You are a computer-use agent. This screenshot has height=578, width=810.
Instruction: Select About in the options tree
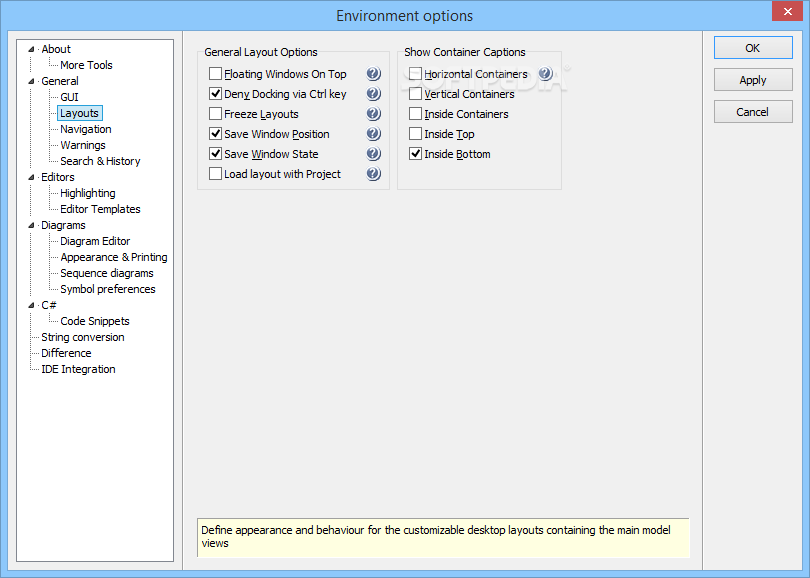(56, 49)
